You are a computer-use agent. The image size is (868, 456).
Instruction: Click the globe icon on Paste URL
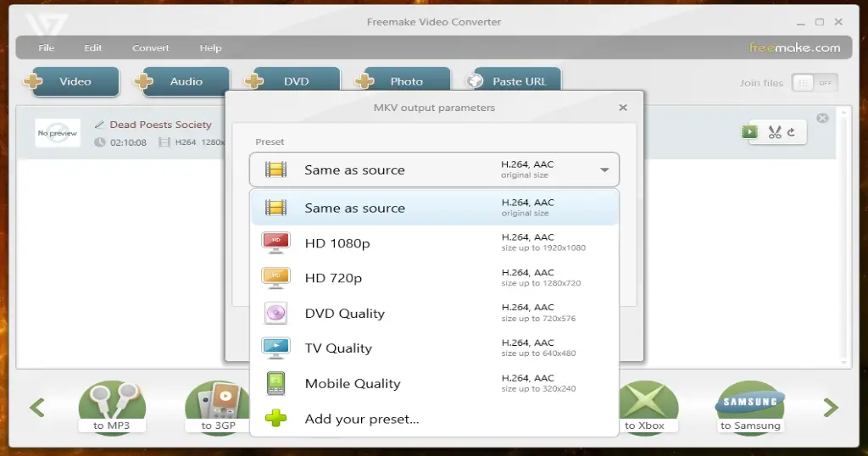475,81
